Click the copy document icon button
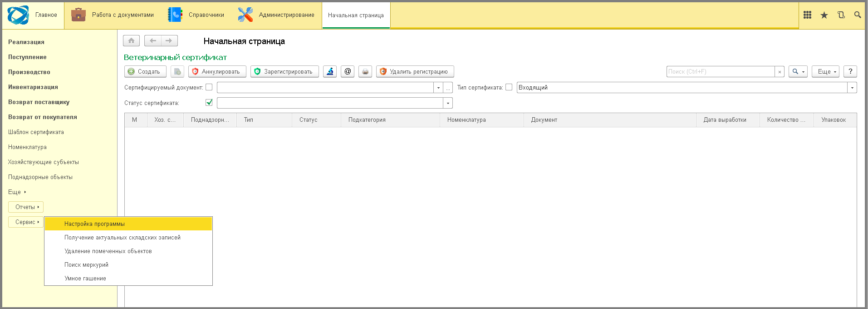 pos(177,71)
